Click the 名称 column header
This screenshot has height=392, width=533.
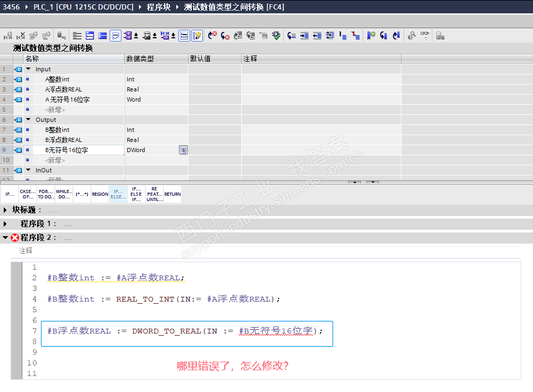click(74, 59)
